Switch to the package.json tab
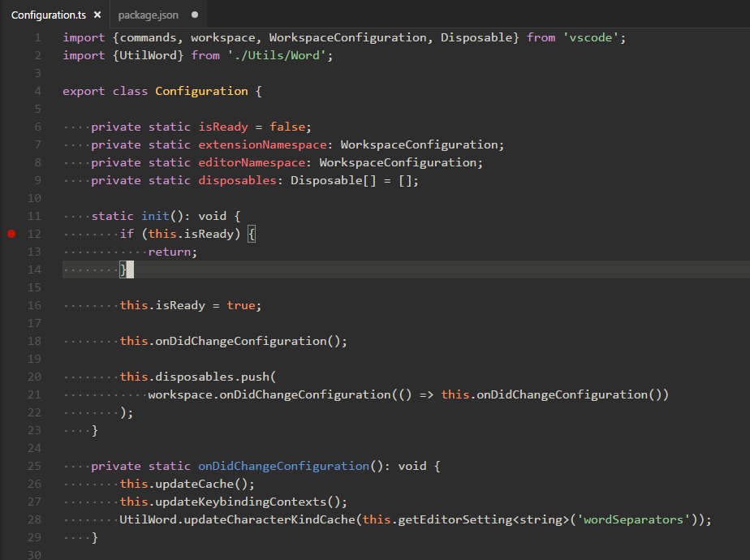This screenshot has height=560, width=750. (x=150, y=14)
